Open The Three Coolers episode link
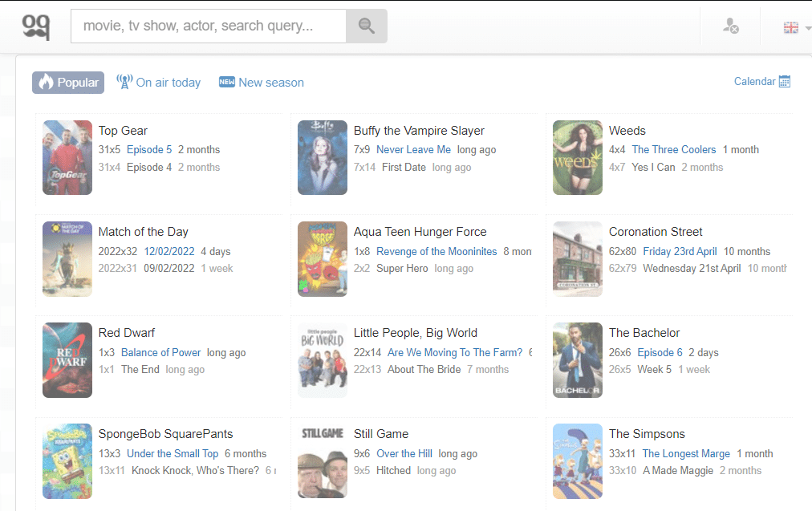Viewport: 812px width, 511px height. [x=674, y=150]
